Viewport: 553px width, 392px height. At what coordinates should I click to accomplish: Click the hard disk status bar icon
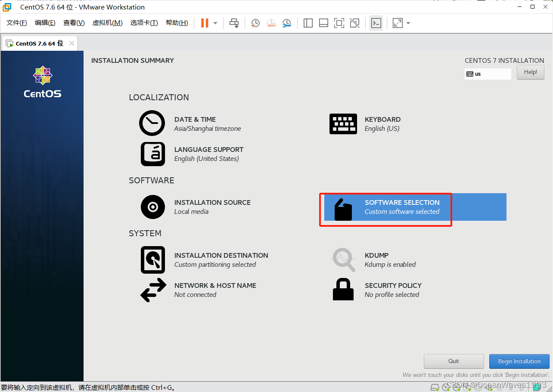click(435, 387)
